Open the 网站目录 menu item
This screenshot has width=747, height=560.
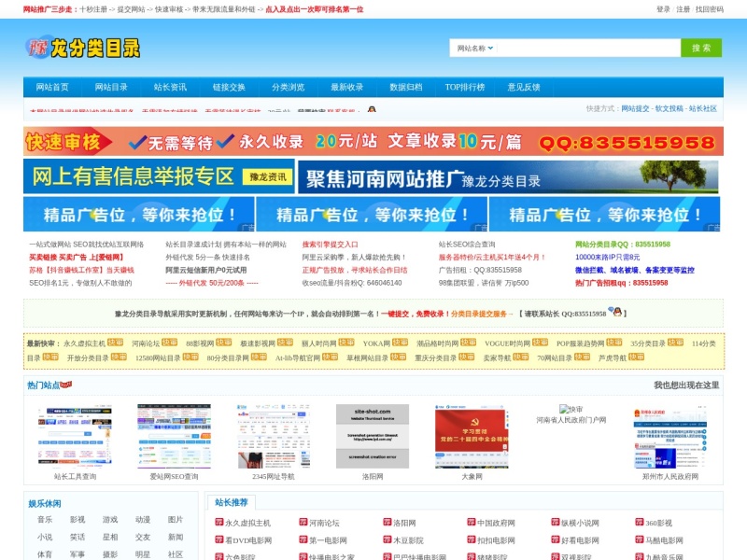pyautogui.click(x=111, y=87)
